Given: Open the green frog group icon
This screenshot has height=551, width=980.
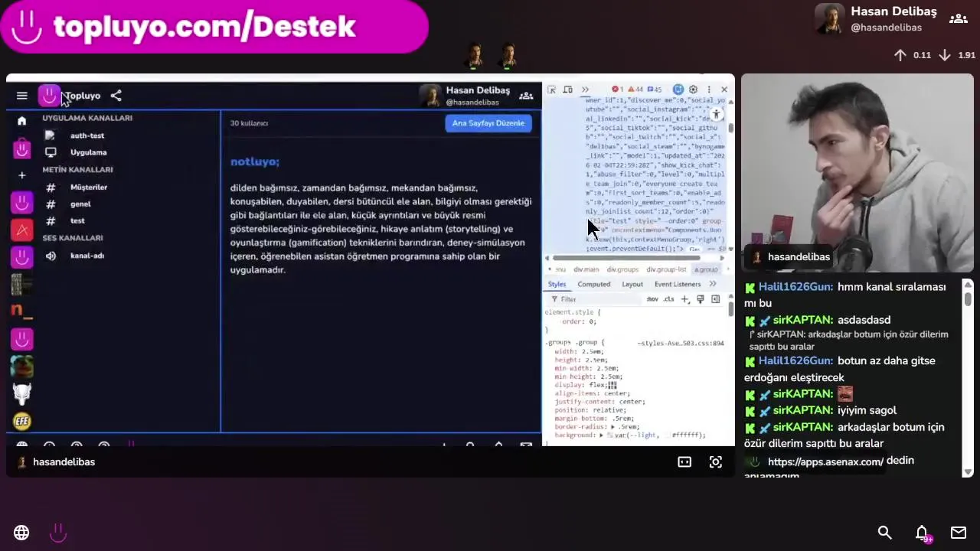Looking at the screenshot, I should (x=21, y=366).
